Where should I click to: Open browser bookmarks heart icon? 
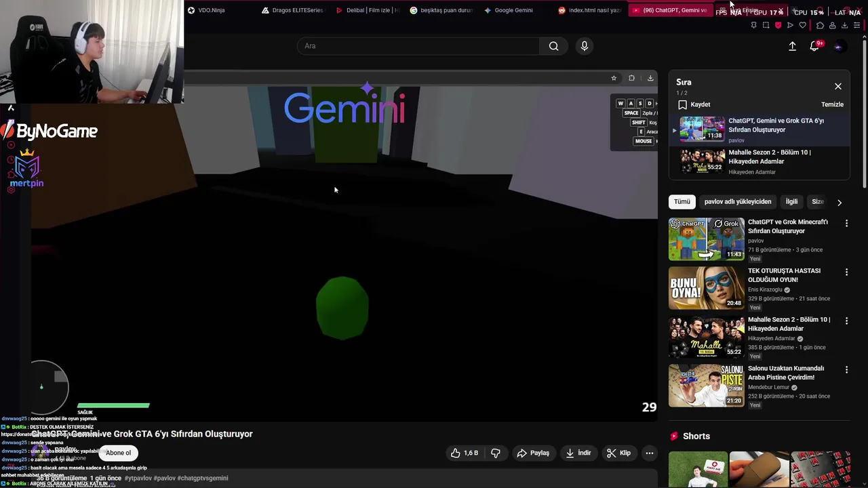(x=803, y=25)
